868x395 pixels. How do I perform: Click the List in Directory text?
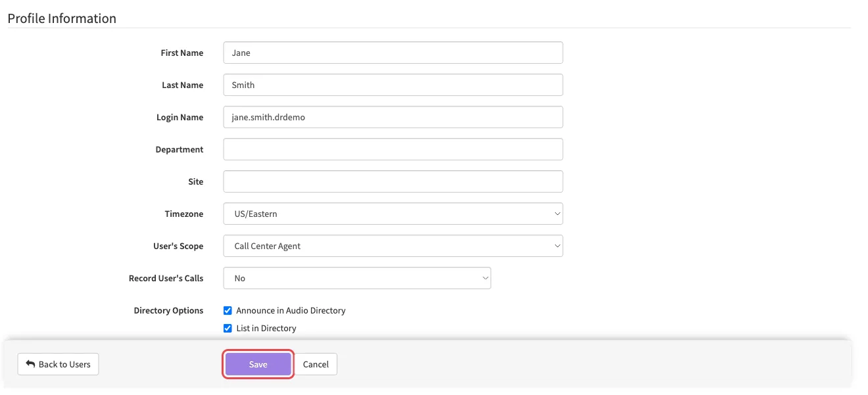point(266,328)
